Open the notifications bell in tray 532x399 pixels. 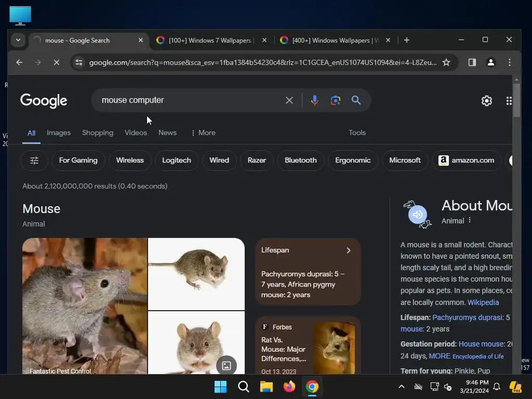point(496,387)
